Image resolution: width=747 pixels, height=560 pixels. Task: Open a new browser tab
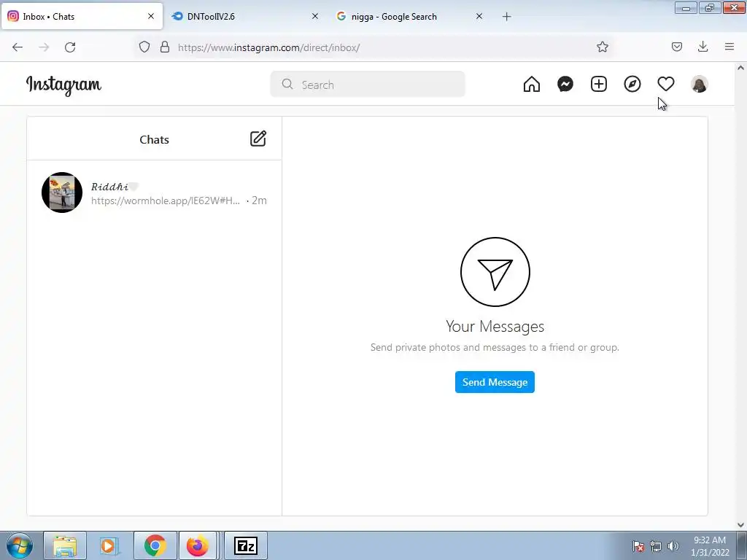pos(507,17)
